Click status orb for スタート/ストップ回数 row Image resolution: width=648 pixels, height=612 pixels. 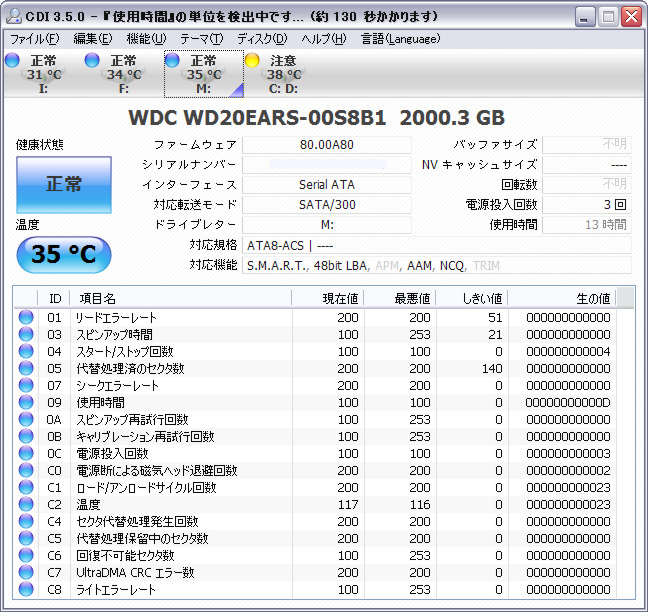pyautogui.click(x=26, y=351)
